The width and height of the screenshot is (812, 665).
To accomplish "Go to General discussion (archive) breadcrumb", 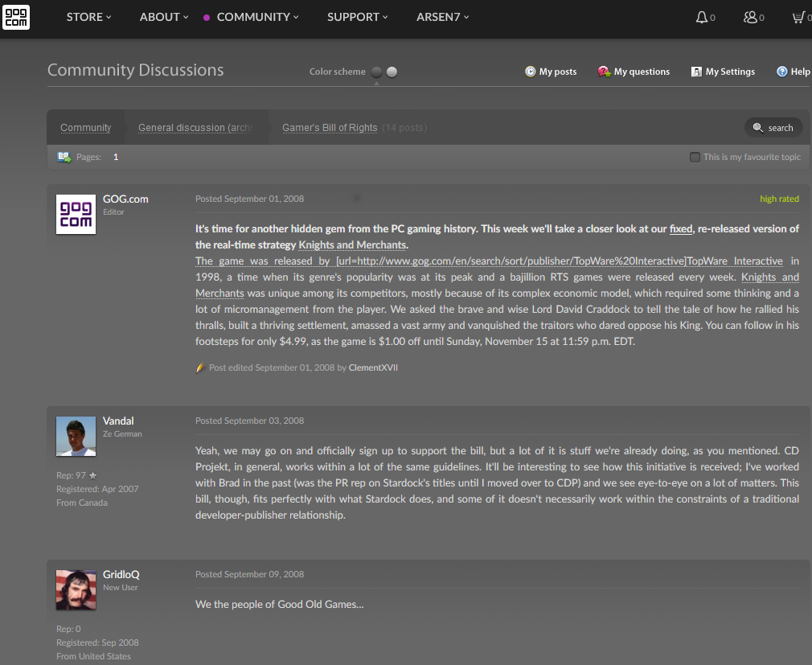I will point(195,127).
